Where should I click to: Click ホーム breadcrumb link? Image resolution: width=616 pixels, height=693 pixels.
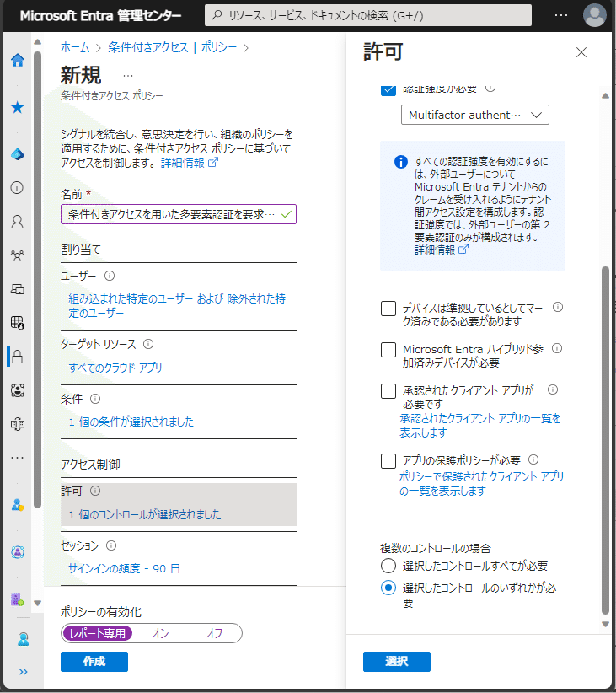[75, 47]
